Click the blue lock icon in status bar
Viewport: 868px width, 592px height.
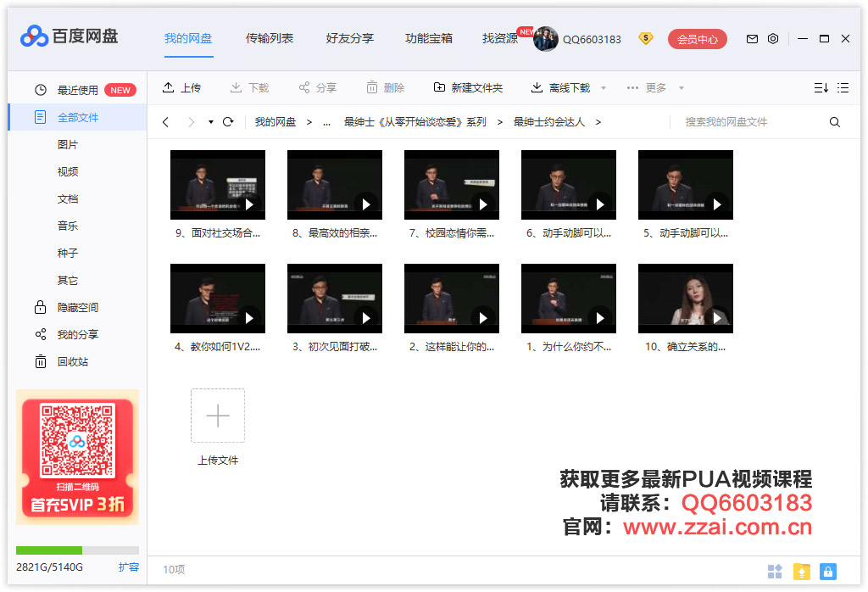828,571
